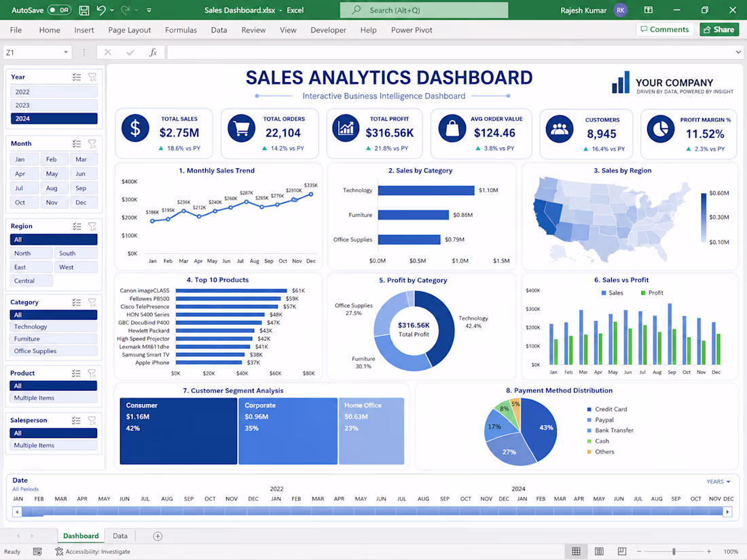Select the Dashboard sheet tab

click(x=81, y=536)
